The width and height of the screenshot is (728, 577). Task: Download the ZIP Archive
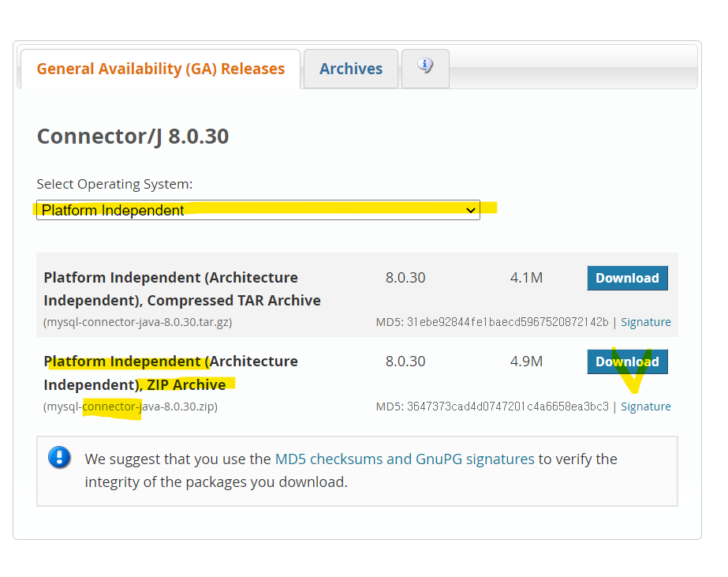[627, 362]
